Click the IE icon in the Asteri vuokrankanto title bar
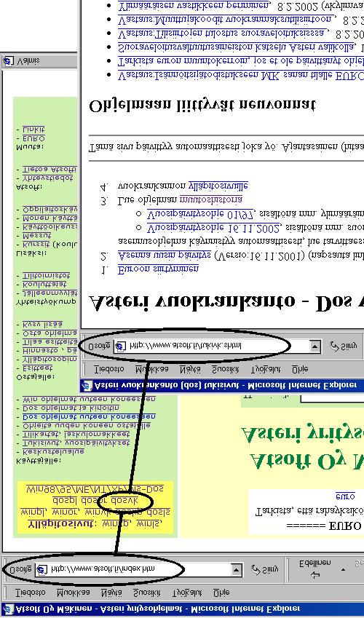Image resolution: width=364 pixels, height=618 pixels. pyautogui.click(x=87, y=386)
